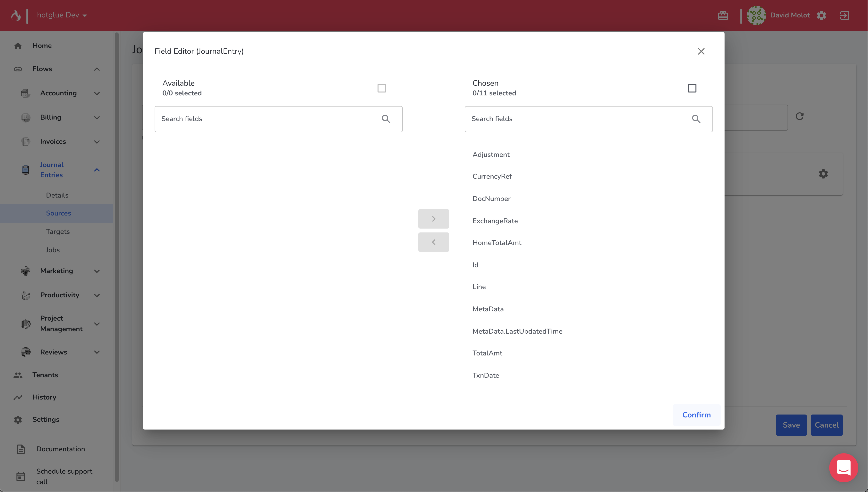Click search icon in Chosen search field
The width and height of the screenshot is (868, 492).
[x=696, y=119]
